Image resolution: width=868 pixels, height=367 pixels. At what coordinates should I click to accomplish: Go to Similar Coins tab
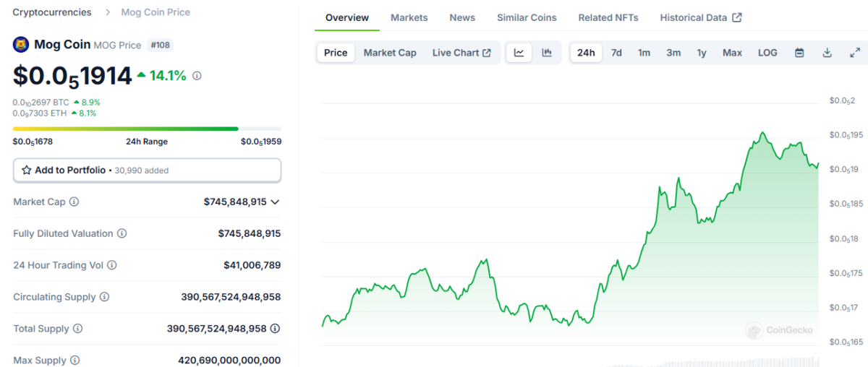click(527, 17)
